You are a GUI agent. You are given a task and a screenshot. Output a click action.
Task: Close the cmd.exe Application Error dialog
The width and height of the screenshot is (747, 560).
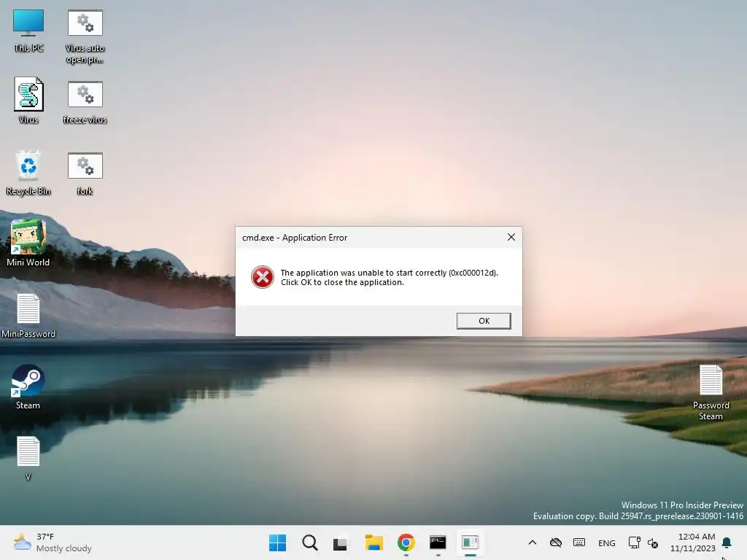(x=511, y=237)
